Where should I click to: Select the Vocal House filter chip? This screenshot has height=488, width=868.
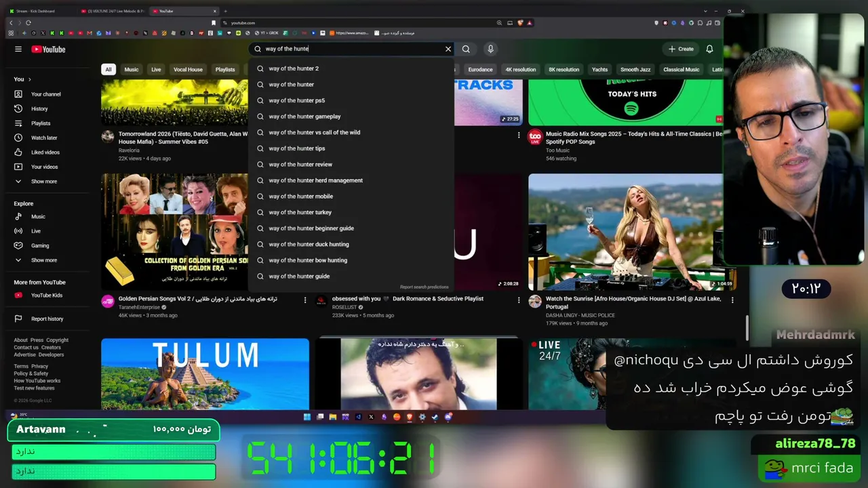click(x=188, y=69)
